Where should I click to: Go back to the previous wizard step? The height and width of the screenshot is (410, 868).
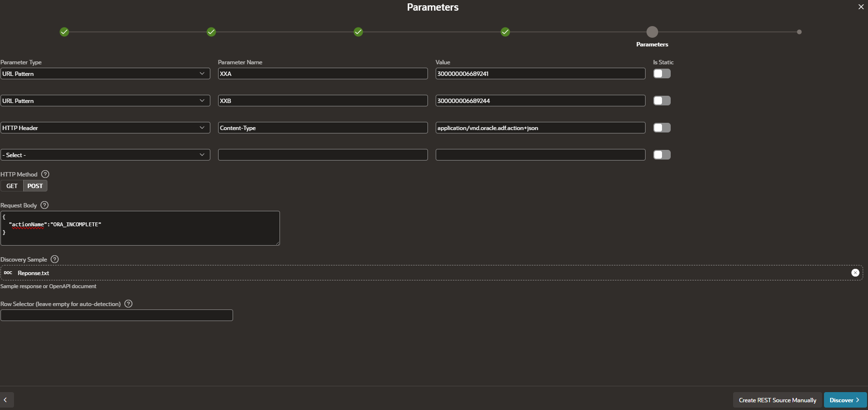click(x=7, y=400)
